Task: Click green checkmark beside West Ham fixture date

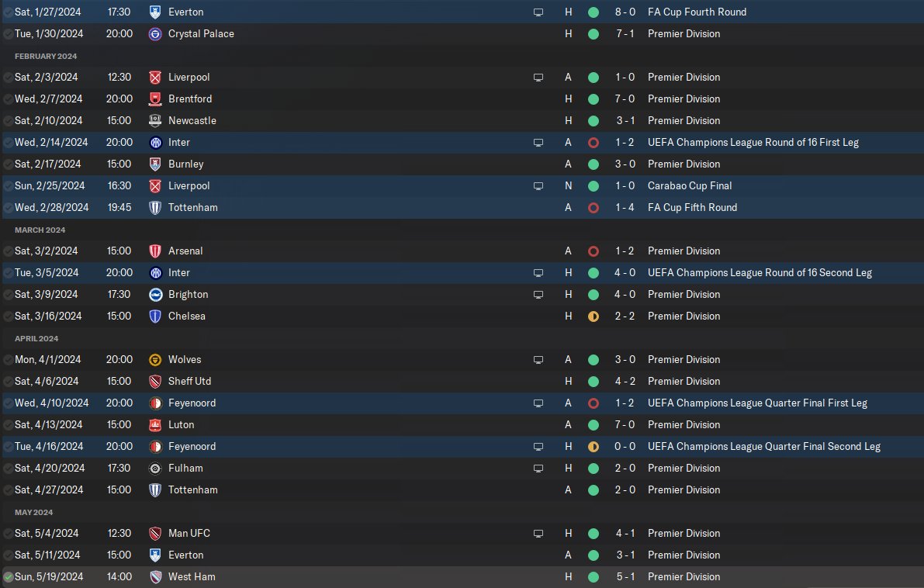Action: click(8, 577)
